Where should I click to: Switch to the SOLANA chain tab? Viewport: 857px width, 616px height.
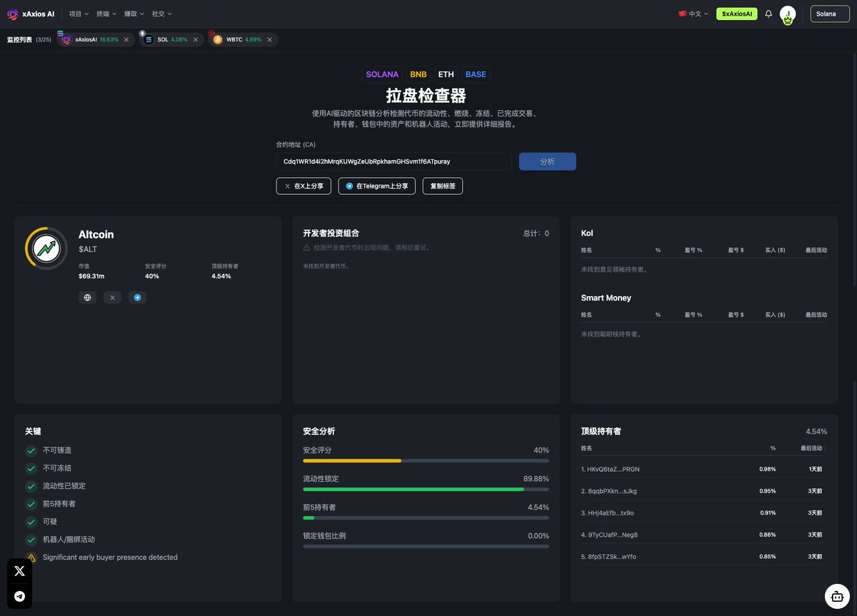382,74
